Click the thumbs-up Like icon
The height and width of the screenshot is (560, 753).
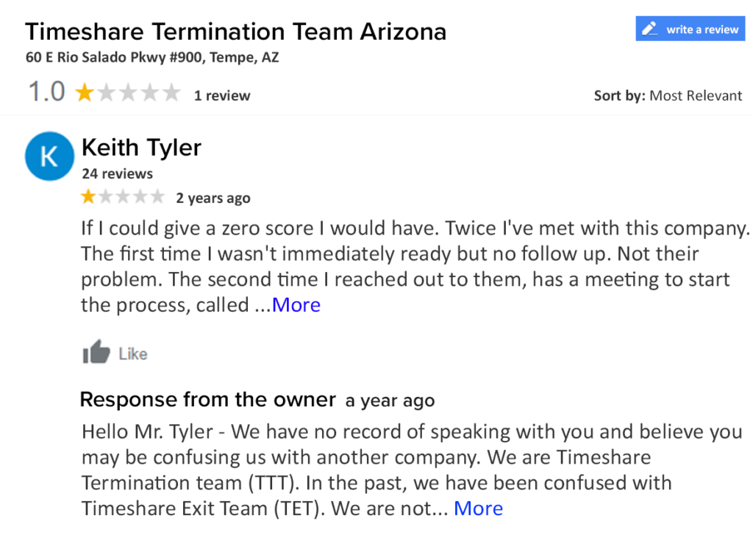click(96, 353)
